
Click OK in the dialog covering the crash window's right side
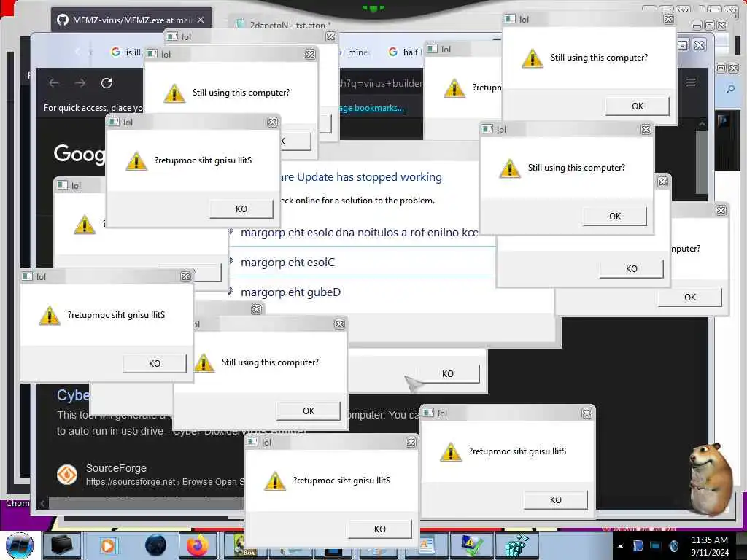tap(615, 216)
